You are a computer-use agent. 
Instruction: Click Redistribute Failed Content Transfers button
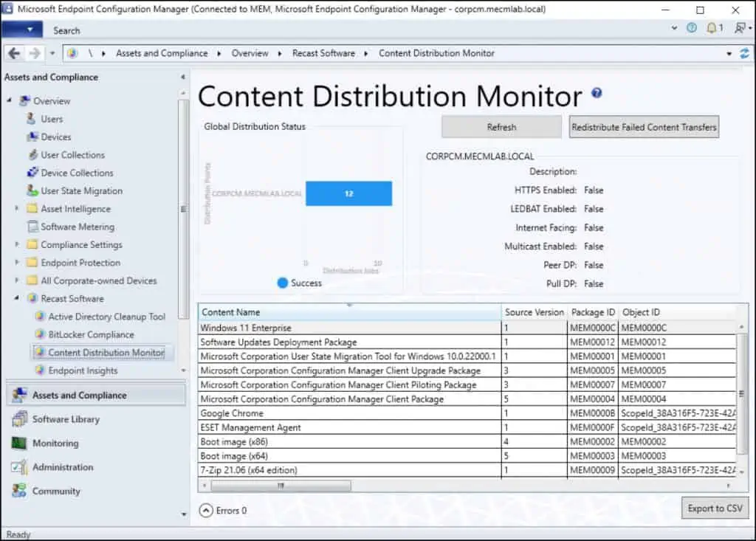[644, 127]
